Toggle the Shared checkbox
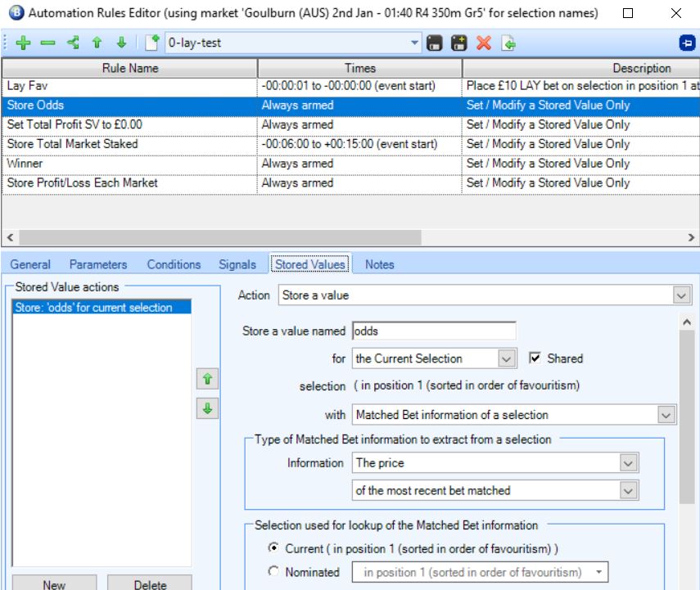This screenshot has height=590, width=700. click(x=535, y=358)
